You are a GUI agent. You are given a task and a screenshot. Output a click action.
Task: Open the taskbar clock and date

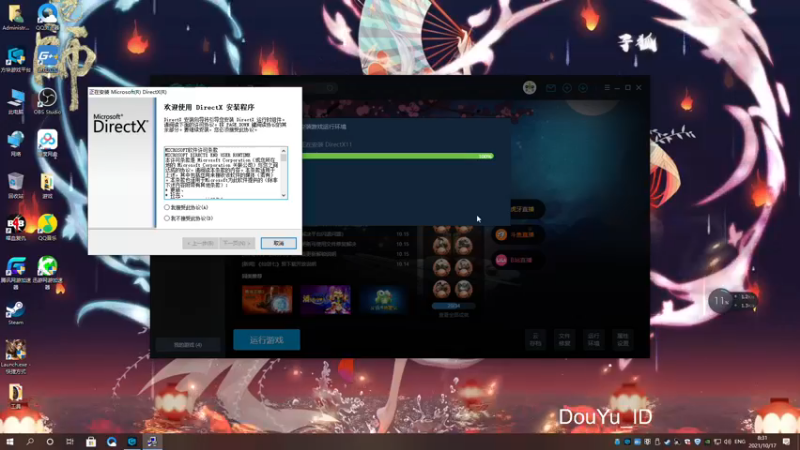click(x=762, y=441)
